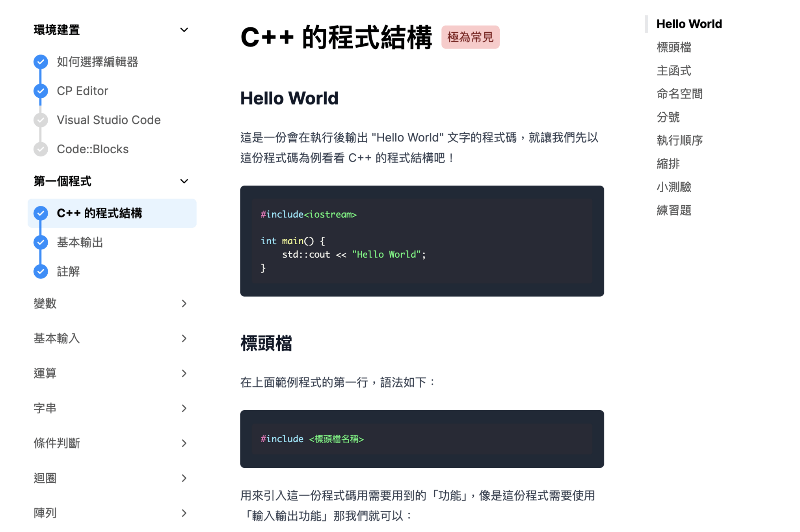Click the completed check icon next to CP Editor
Image resolution: width=800 pixels, height=532 pixels.
coord(41,91)
